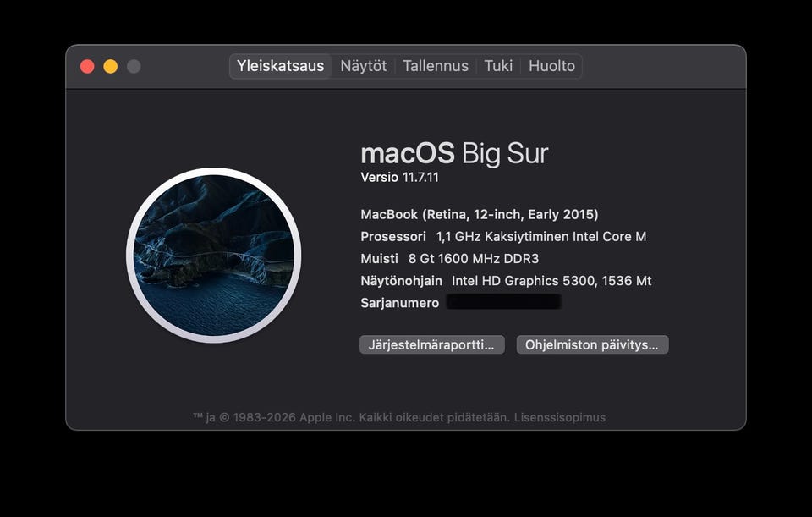Click the Näytönohjain label

[401, 281]
